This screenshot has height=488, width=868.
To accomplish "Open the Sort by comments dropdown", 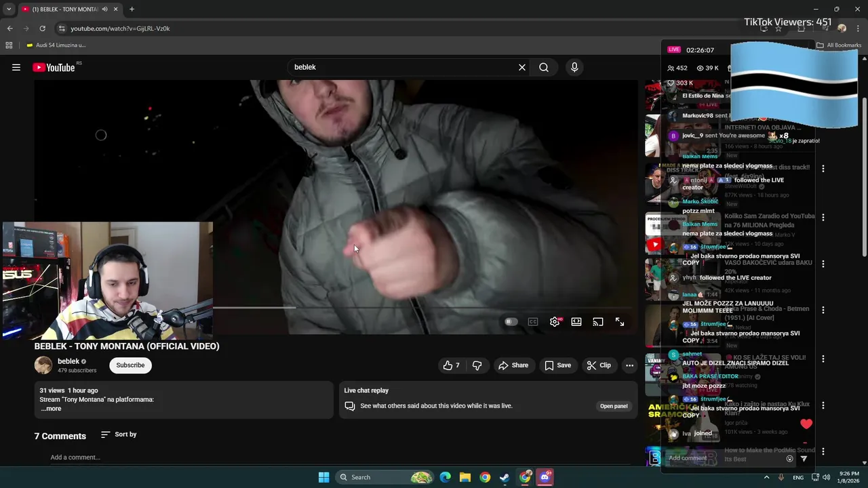I will [119, 434].
